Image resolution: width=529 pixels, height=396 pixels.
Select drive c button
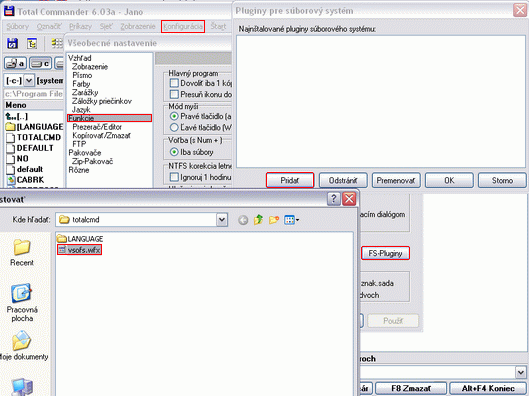pos(40,63)
